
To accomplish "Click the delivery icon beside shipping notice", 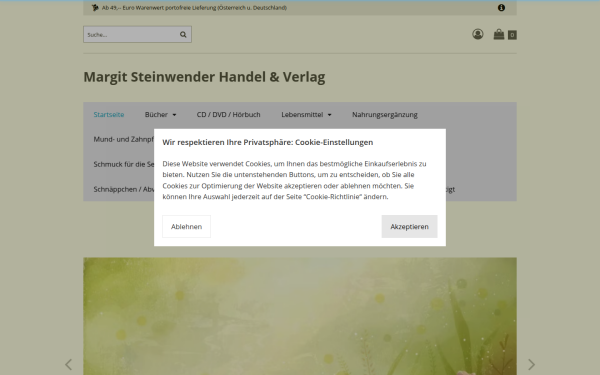I will click(x=95, y=8).
